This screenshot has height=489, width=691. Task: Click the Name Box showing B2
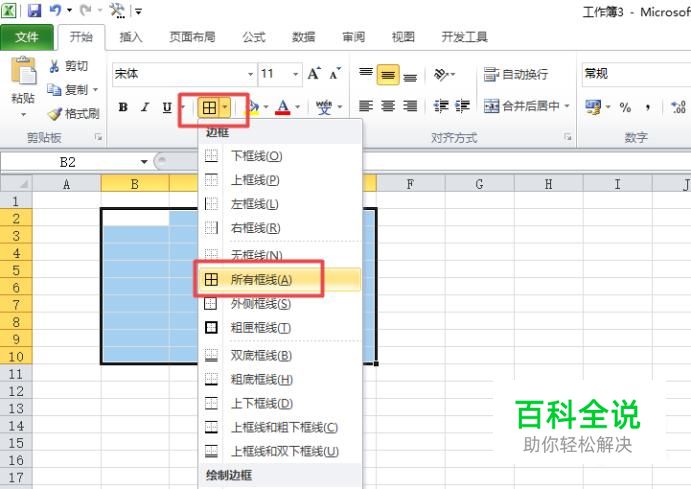[68, 162]
